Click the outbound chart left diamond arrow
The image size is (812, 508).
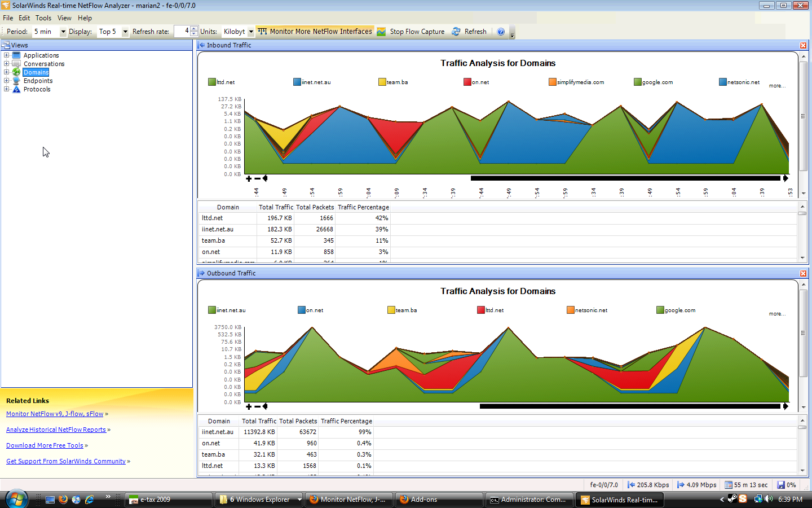click(265, 406)
